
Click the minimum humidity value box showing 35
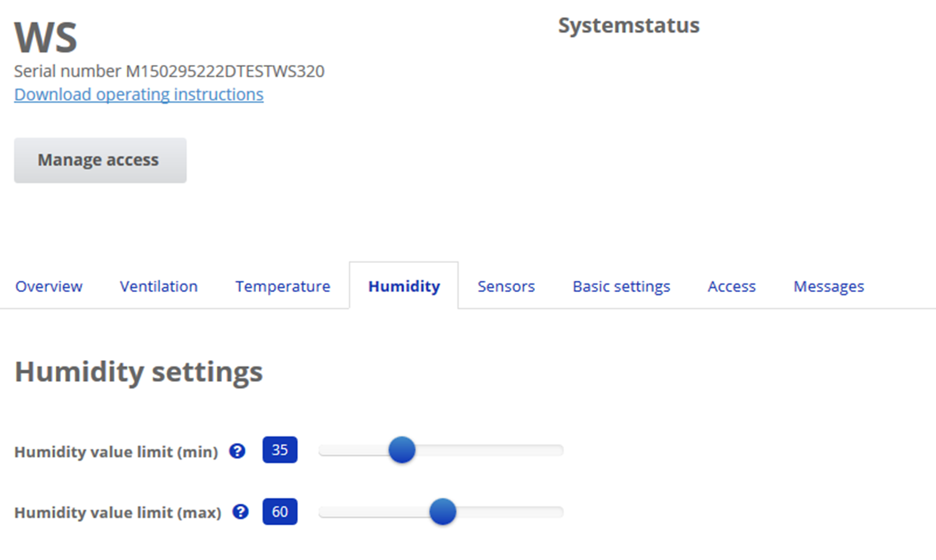(x=280, y=450)
